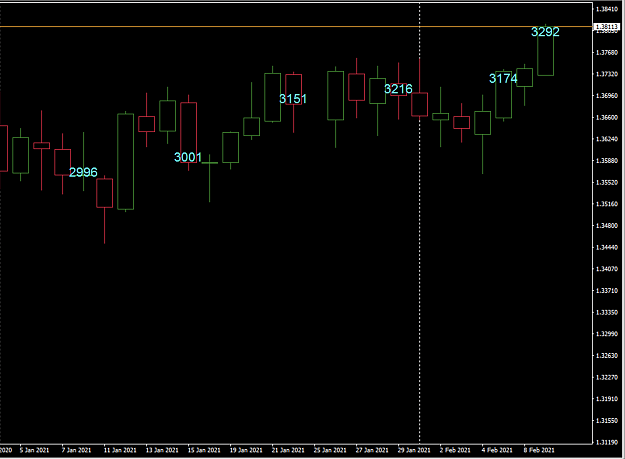Viewport: 625px width, 459px height.
Task: Click the 11 Jan 2021 date label
Action: point(120,450)
